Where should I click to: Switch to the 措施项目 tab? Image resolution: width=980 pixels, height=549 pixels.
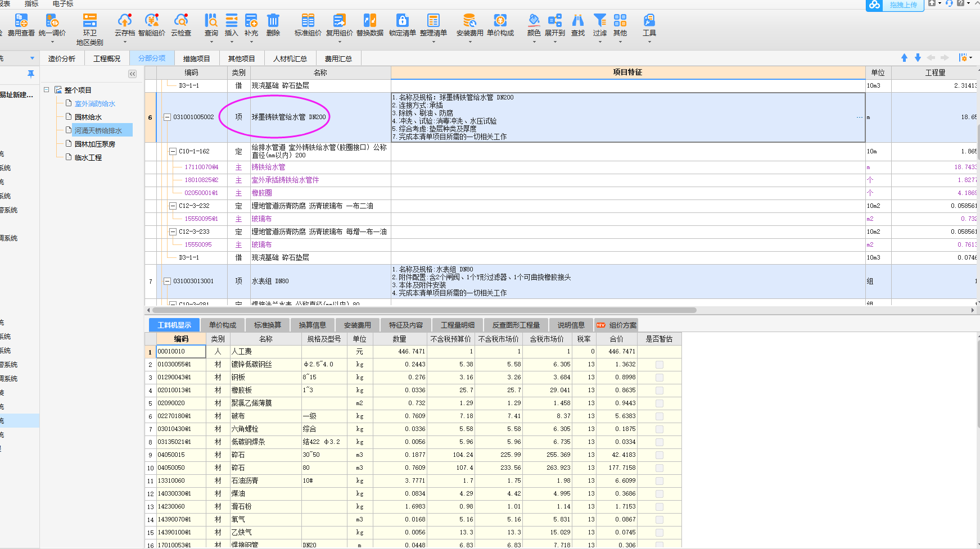tap(197, 58)
